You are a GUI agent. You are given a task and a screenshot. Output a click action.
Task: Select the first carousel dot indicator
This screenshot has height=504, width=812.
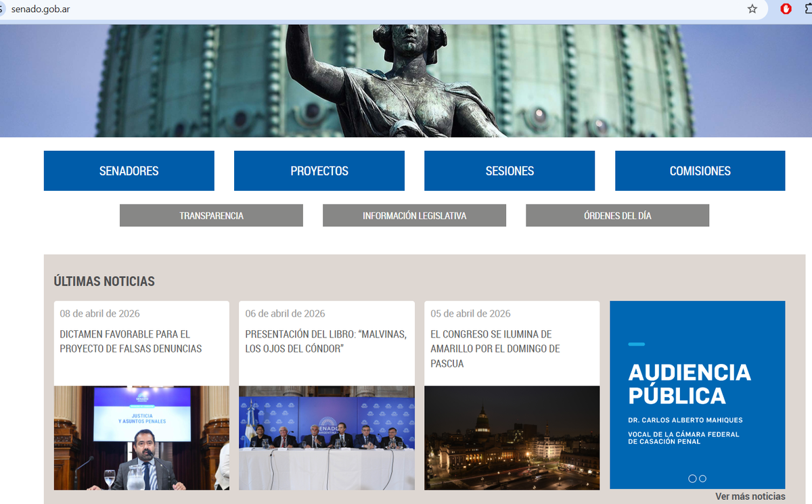[x=692, y=478]
